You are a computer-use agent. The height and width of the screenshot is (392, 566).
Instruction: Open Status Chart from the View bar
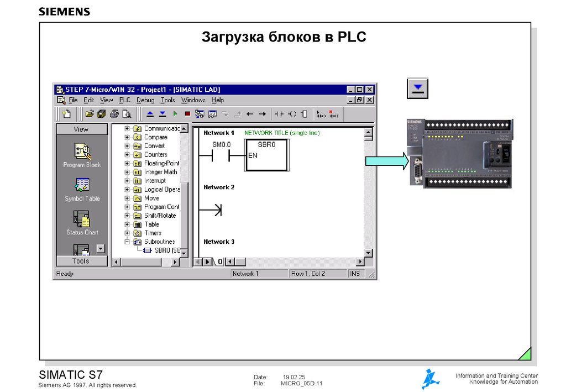pyautogui.click(x=82, y=223)
